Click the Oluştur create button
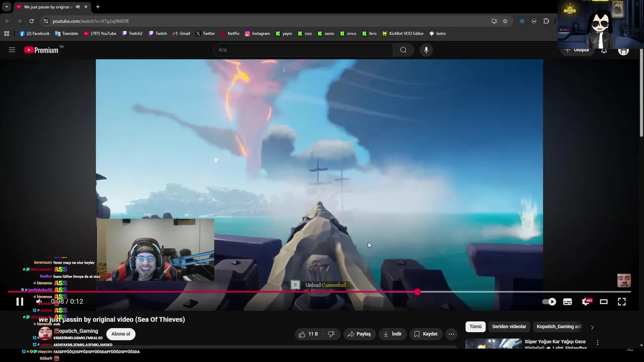The height and width of the screenshot is (362, 644). point(577,50)
